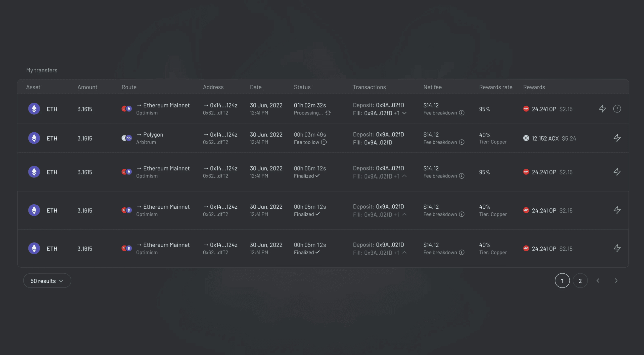Open the Fill 0x9A..02fD link in the Processing row
The image size is (644, 355).
[x=378, y=113]
